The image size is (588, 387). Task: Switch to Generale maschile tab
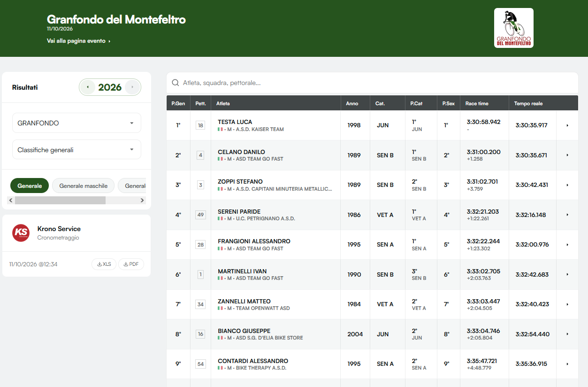[x=84, y=186]
